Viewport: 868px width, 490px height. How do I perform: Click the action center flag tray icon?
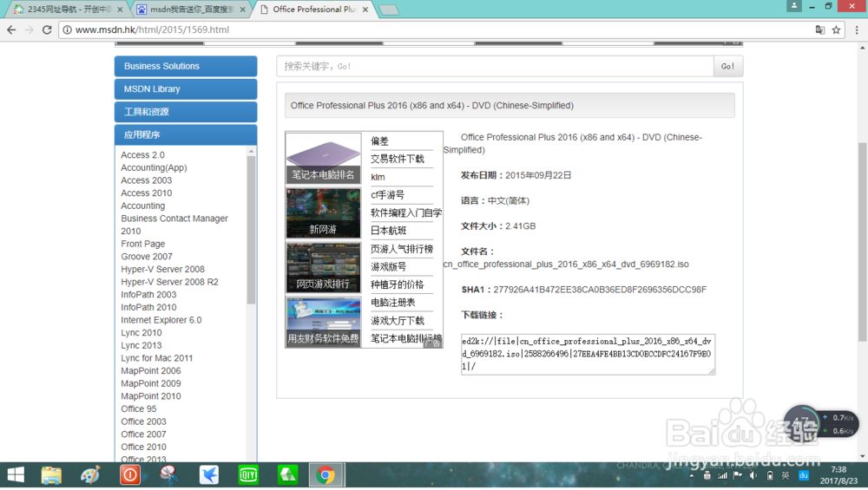pos(738,475)
